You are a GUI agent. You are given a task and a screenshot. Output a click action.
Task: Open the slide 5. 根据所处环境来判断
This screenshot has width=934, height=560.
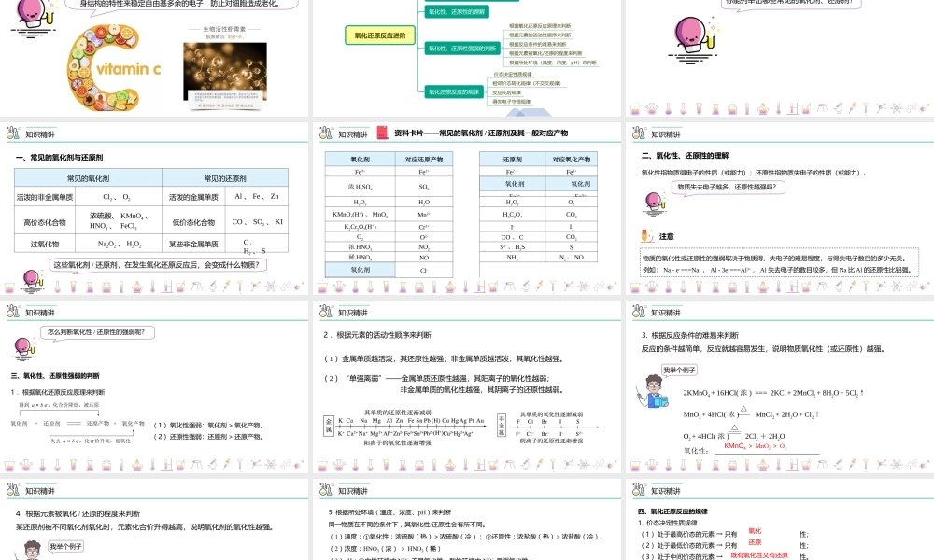[467, 520]
